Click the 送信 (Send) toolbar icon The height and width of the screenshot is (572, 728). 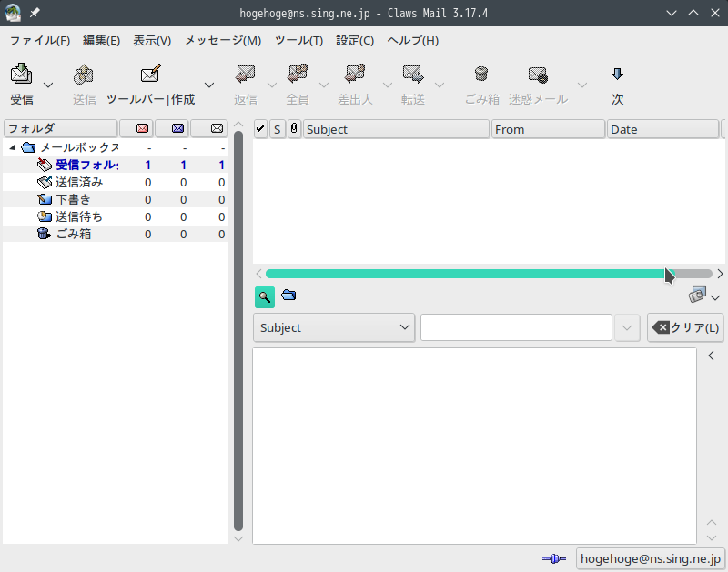click(84, 74)
